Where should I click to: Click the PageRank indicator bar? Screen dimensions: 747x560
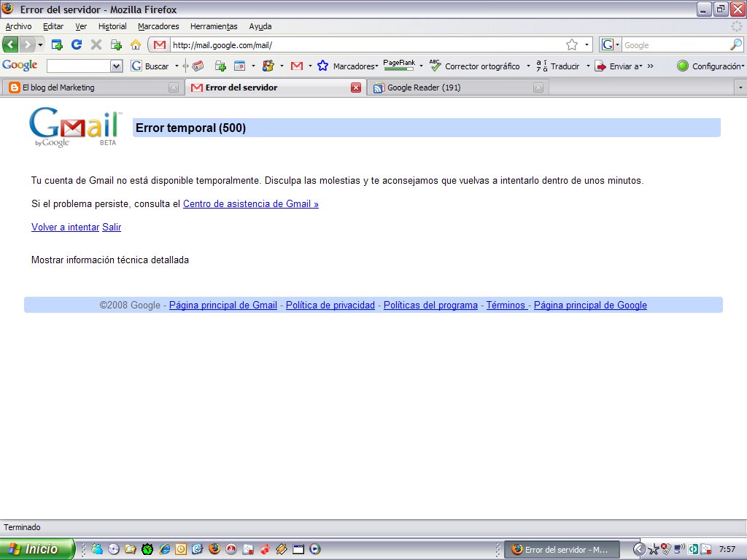399,65
